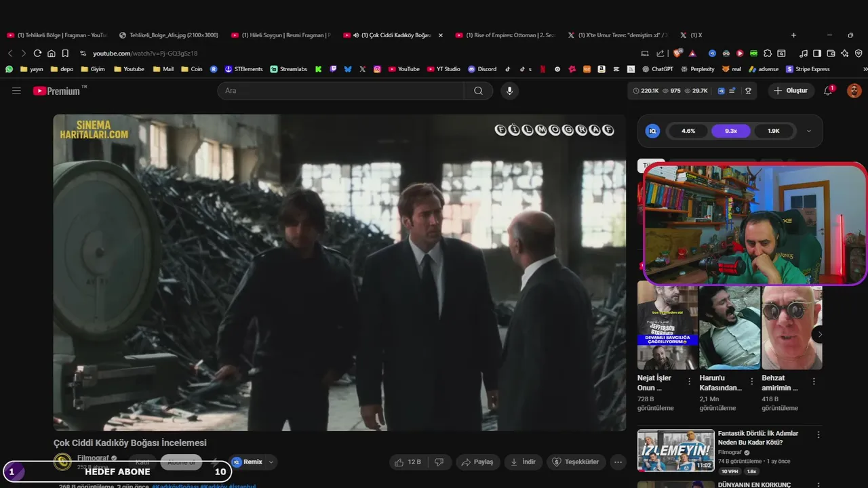Image resolution: width=868 pixels, height=488 pixels.
Task: Select the 1.9K vidIQ metric pill
Action: point(773,131)
